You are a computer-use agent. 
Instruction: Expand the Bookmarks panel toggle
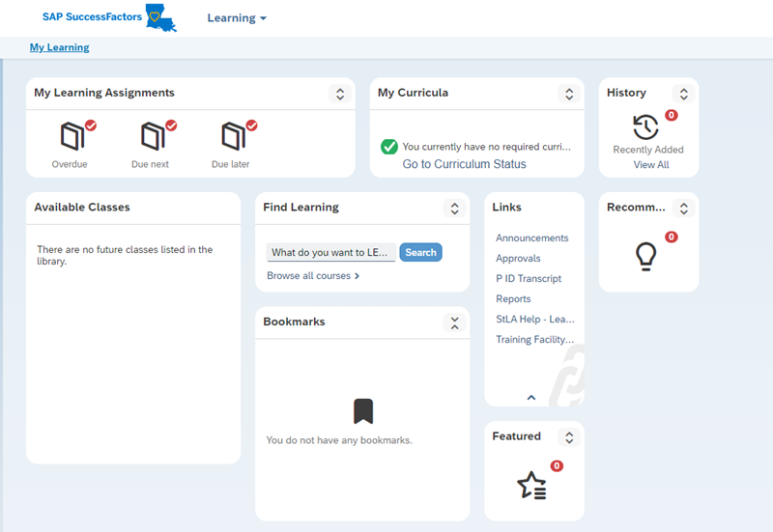454,322
